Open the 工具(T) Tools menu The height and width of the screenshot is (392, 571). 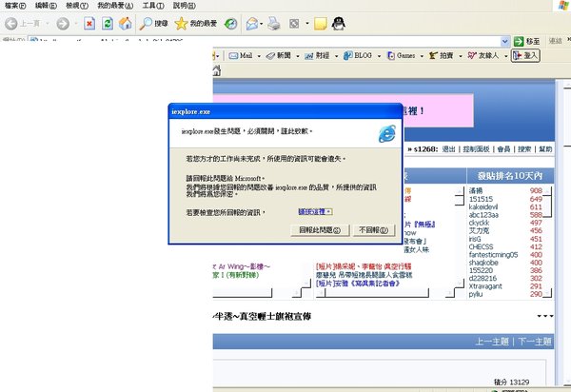click(153, 6)
